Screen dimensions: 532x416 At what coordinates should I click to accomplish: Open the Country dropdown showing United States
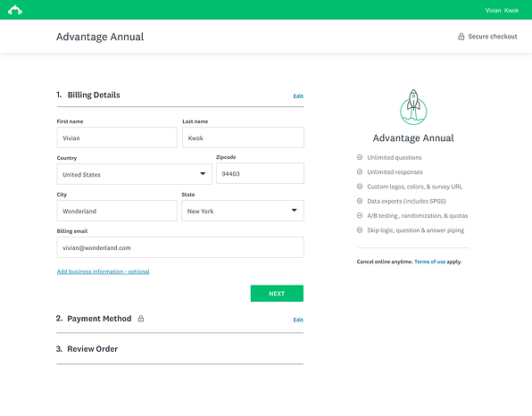[135, 174]
